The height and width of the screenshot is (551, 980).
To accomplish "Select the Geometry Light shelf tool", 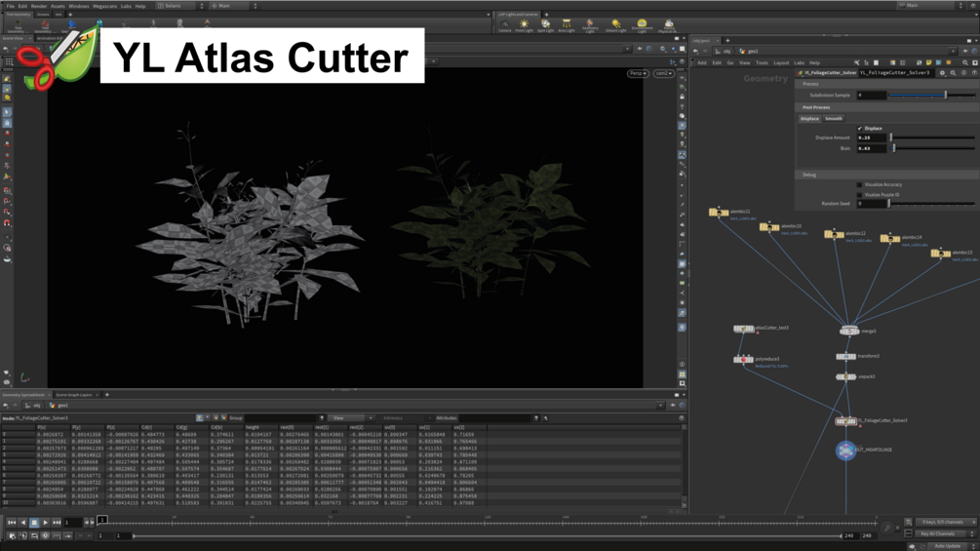I will 590,25.
